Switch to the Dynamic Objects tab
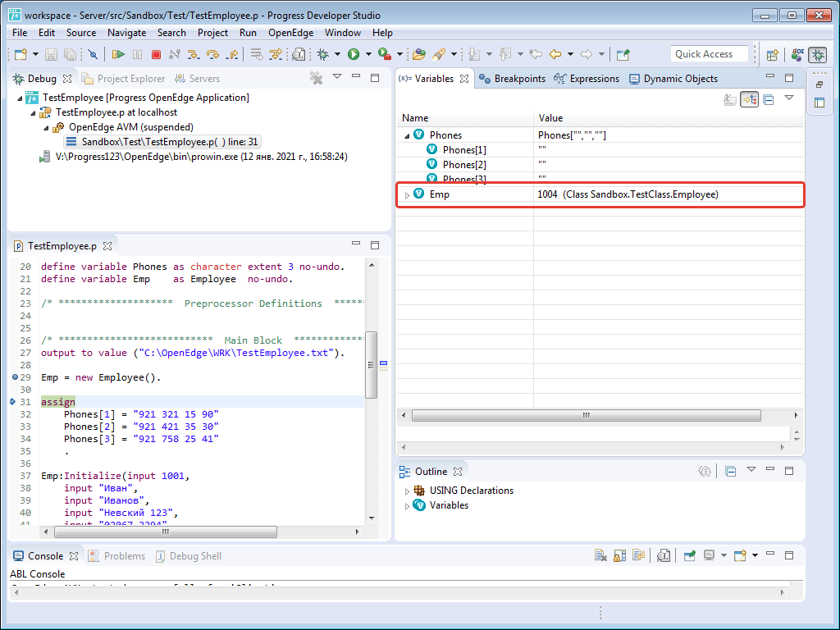The width and height of the screenshot is (840, 630). 673,79
